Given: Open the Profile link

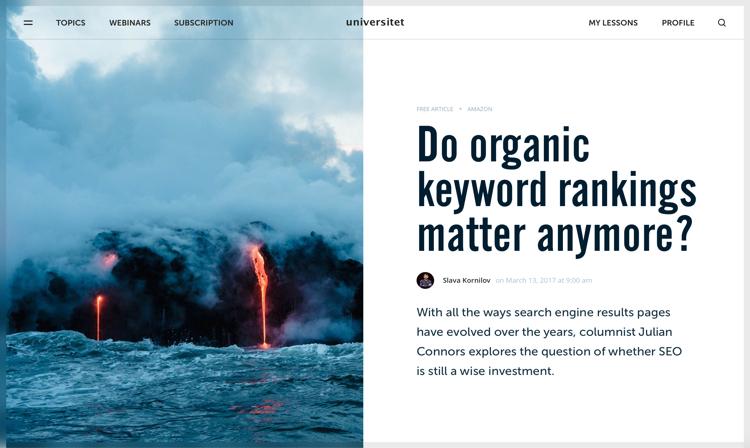Looking at the screenshot, I should click(x=678, y=22).
